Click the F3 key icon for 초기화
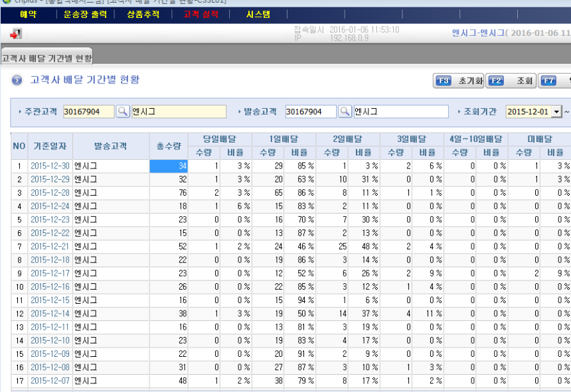 (x=443, y=81)
